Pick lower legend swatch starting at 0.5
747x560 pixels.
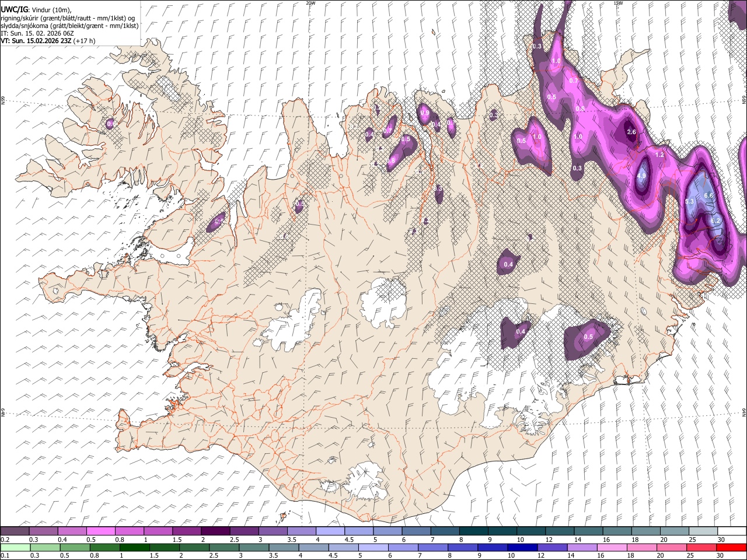tap(75, 547)
